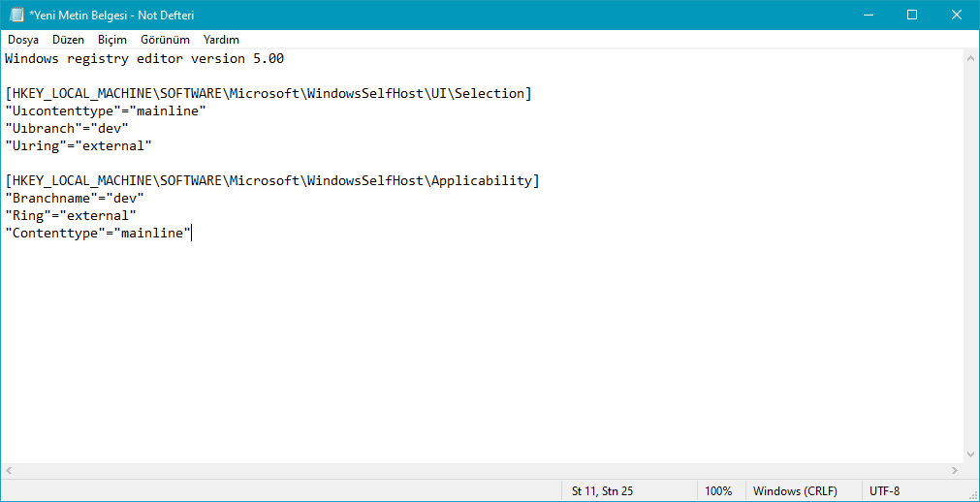Open the Dosya menu

(x=23, y=40)
